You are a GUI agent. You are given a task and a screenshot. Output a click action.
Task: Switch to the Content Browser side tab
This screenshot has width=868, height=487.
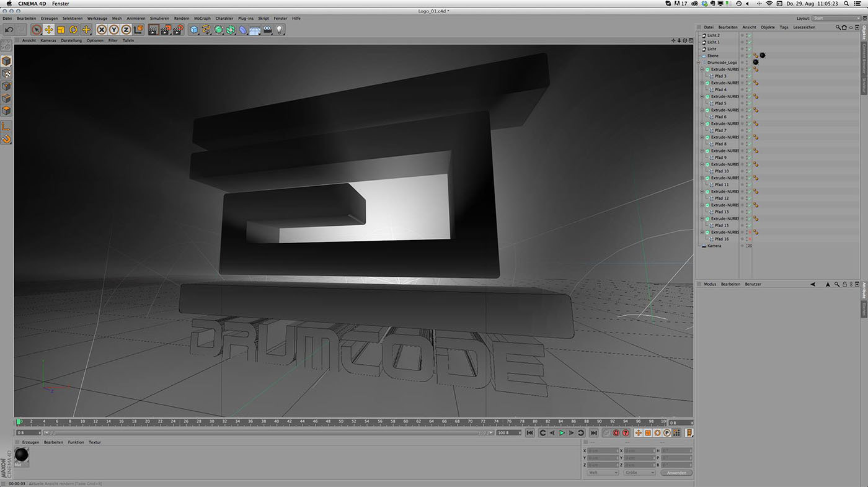864,60
